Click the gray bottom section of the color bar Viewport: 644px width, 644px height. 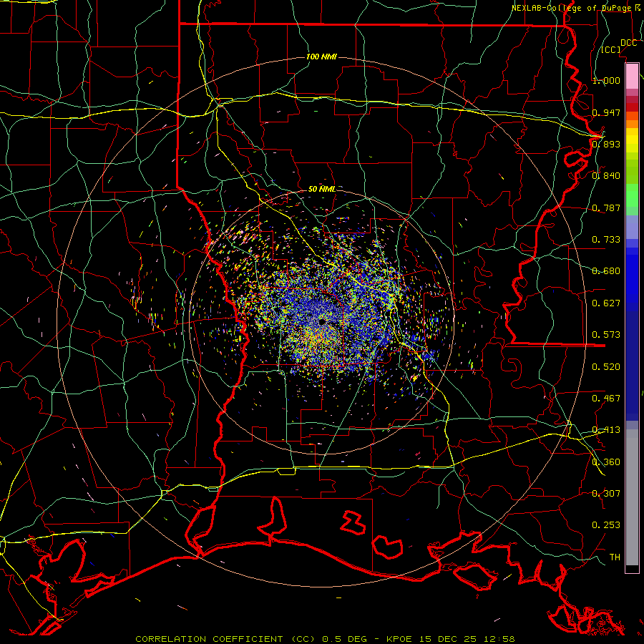point(632,497)
